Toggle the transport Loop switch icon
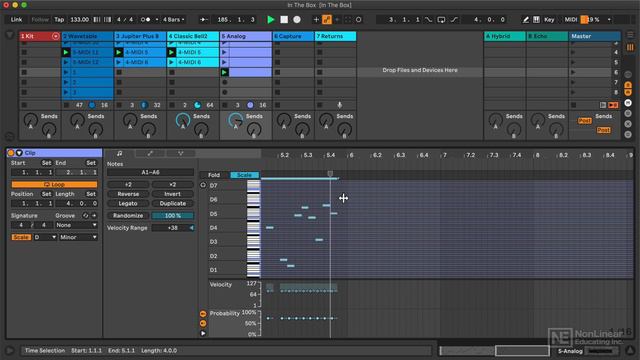The height and width of the screenshot is (360, 640). point(441,19)
